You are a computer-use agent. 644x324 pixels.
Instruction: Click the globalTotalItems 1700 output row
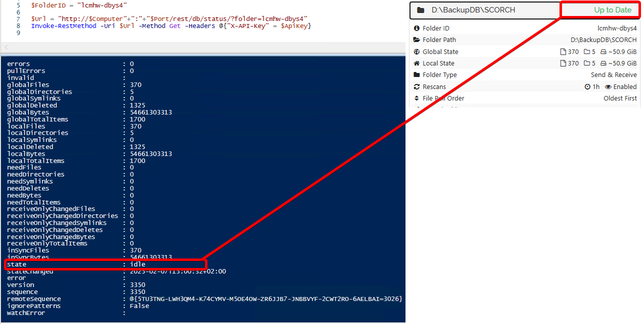pos(76,119)
